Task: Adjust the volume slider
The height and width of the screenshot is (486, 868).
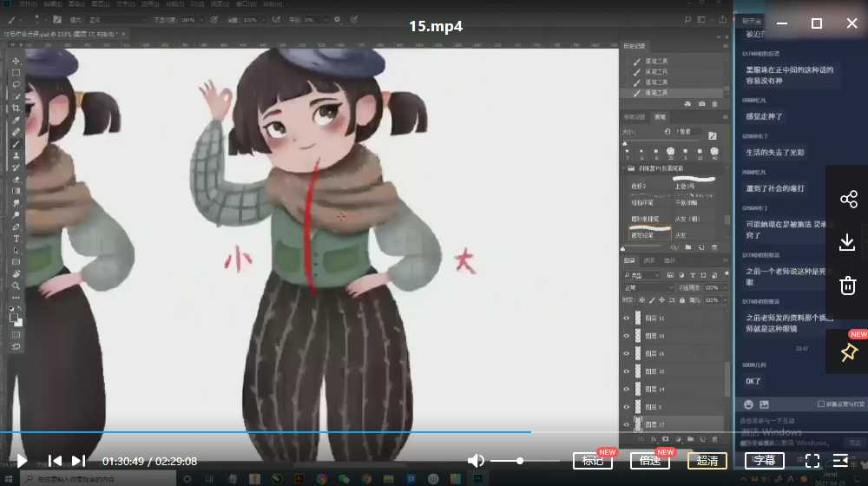Action: tap(520, 461)
